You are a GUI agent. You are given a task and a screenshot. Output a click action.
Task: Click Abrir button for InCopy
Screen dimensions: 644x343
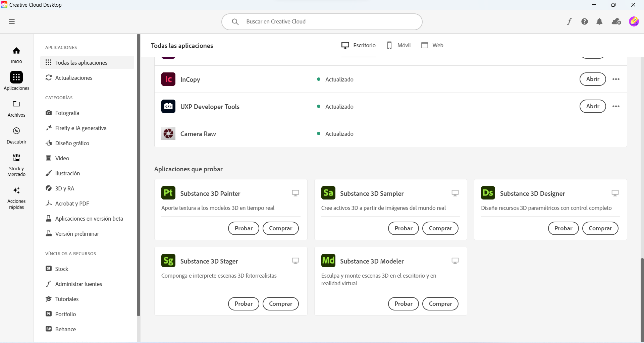tap(593, 79)
